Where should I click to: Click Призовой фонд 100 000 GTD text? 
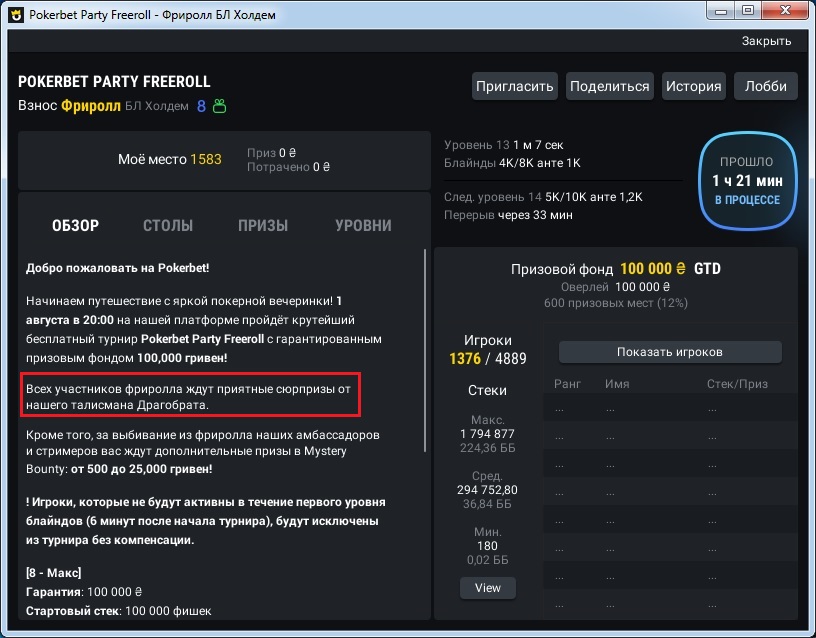click(x=616, y=269)
